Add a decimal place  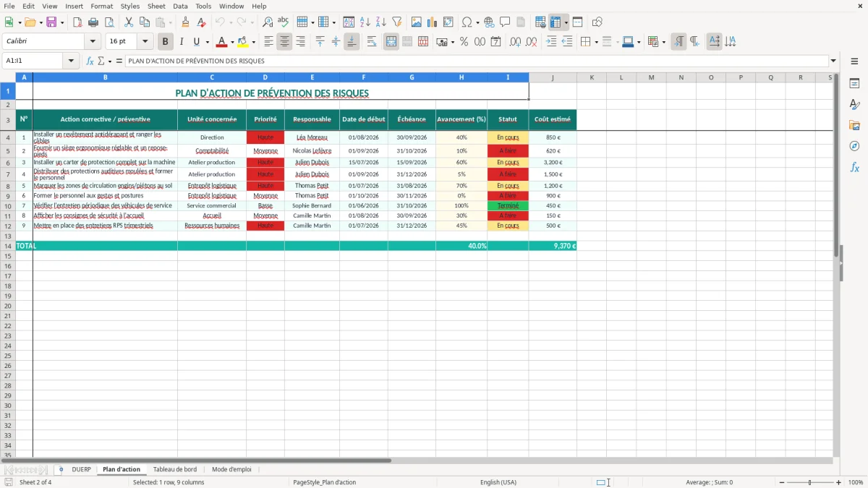point(516,42)
